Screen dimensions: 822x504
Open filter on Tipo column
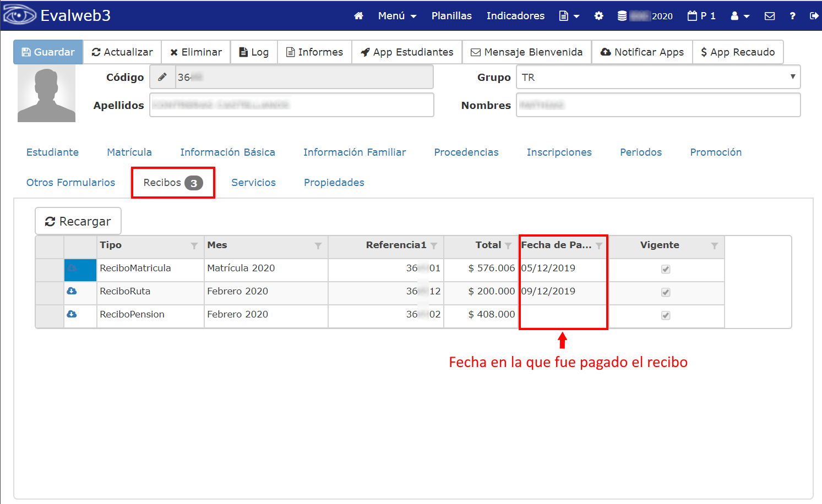click(194, 246)
